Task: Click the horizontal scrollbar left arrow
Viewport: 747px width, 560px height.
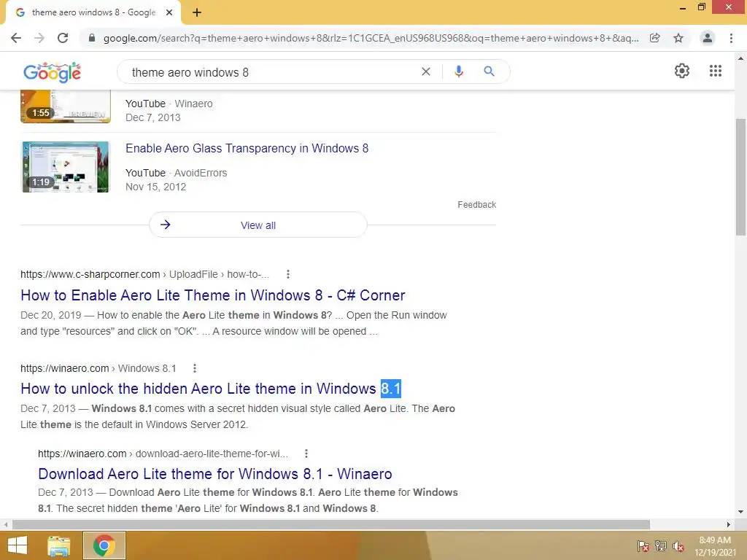Action: pos(5,524)
